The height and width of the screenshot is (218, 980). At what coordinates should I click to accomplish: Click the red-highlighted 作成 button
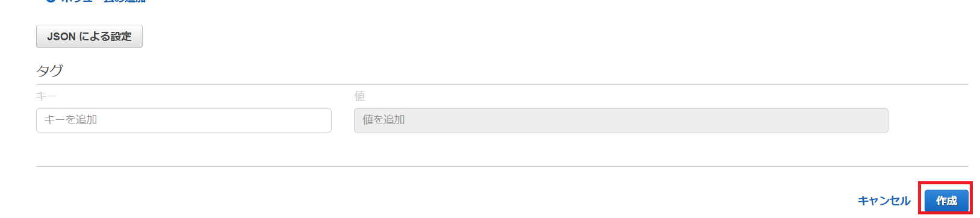point(946,201)
